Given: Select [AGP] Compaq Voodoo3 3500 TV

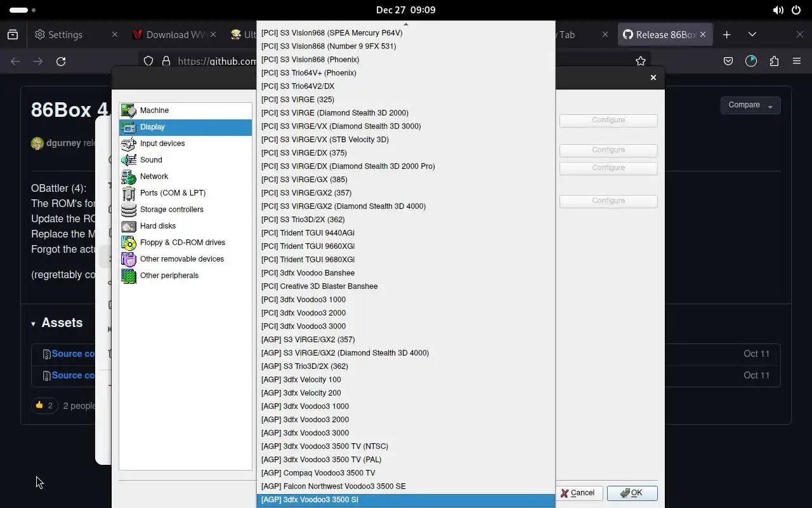Looking at the screenshot, I should tap(406, 473).
